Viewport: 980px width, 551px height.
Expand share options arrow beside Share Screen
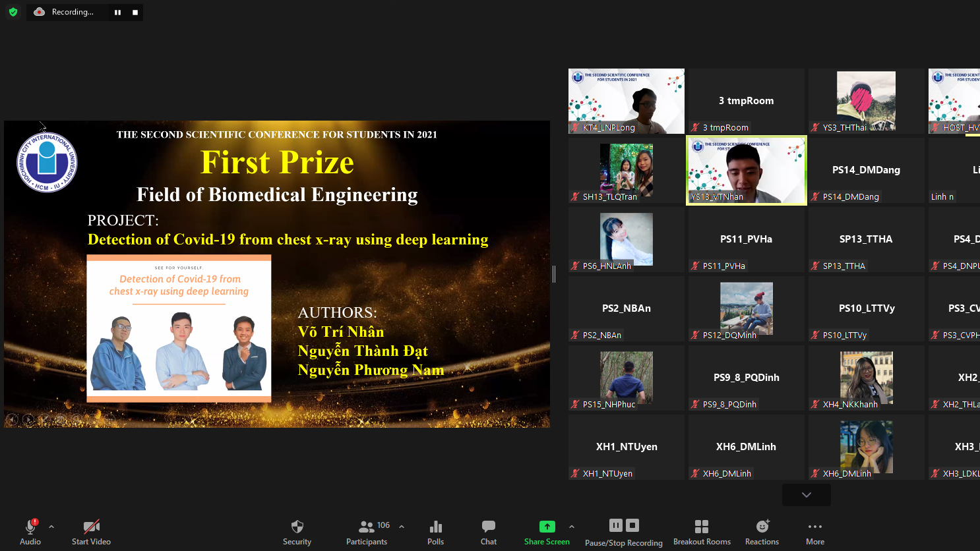(572, 527)
